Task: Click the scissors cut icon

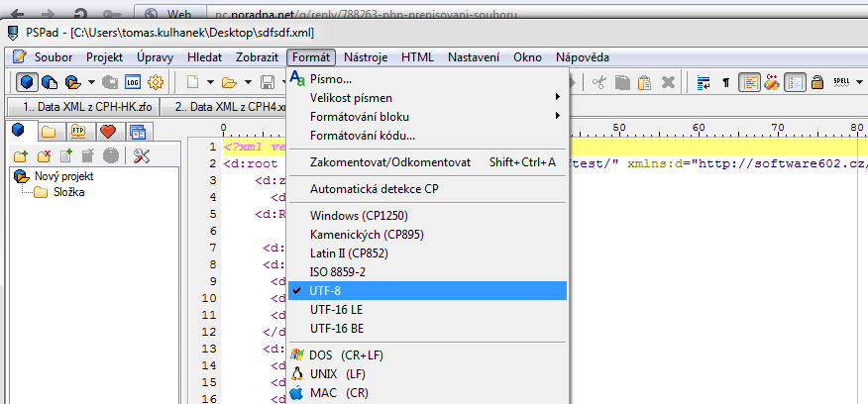Action: coord(599,82)
